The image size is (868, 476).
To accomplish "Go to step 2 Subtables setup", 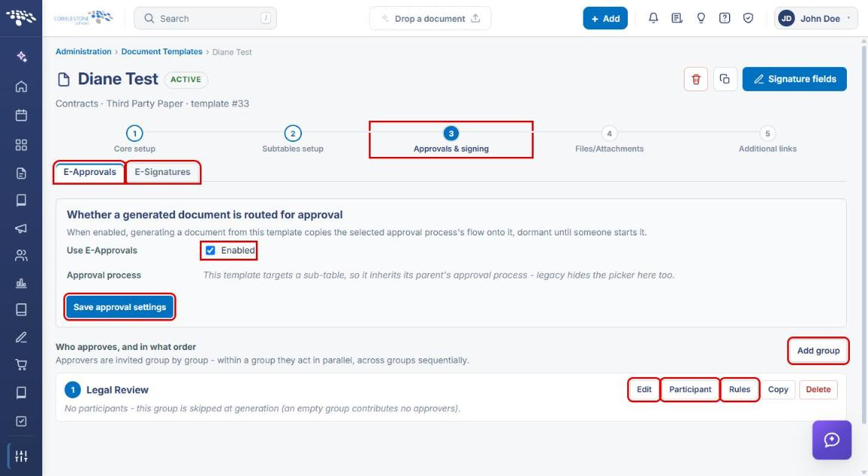I will 293,139.
